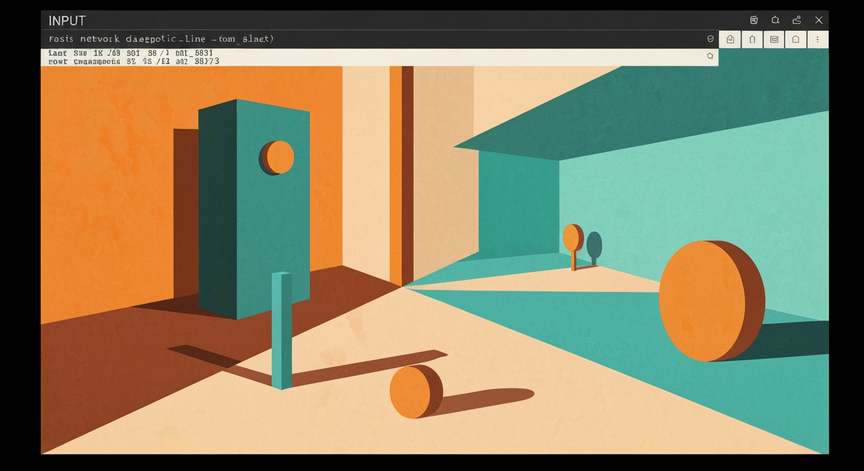
Task: Close the INPUT window with the X
Action: click(819, 20)
